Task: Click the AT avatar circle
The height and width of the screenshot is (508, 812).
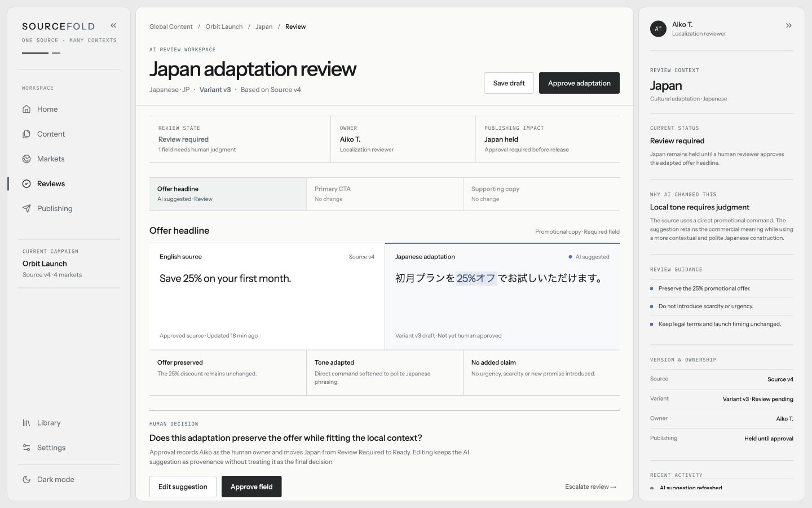Action: point(658,29)
